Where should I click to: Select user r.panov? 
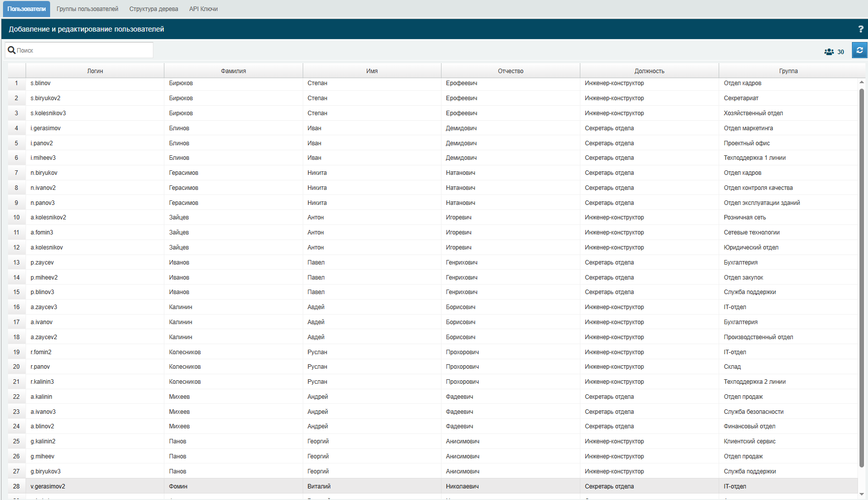(x=40, y=367)
